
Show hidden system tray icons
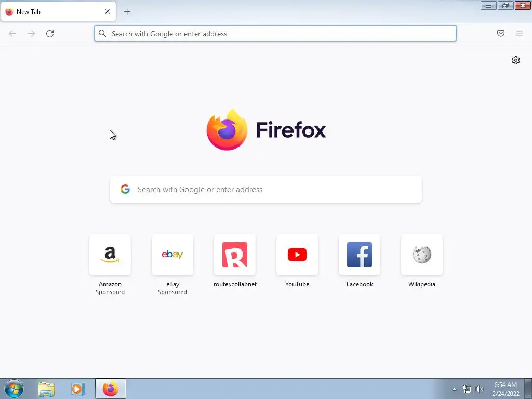tap(454, 389)
